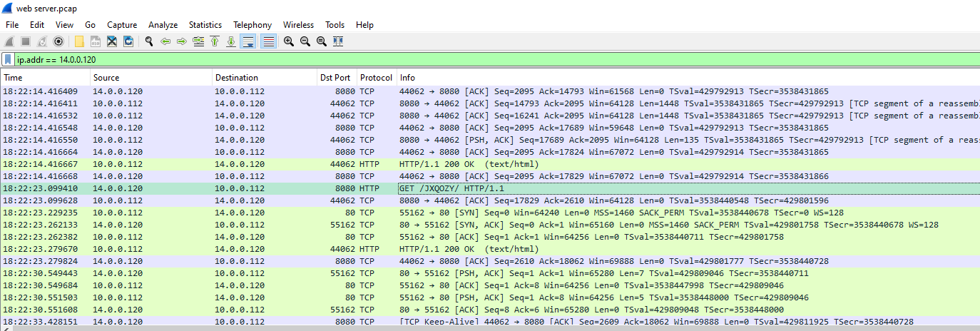Screen dimensions: 980x331
Task: Select the packet at 18:22:23.279824
Action: pos(490,261)
